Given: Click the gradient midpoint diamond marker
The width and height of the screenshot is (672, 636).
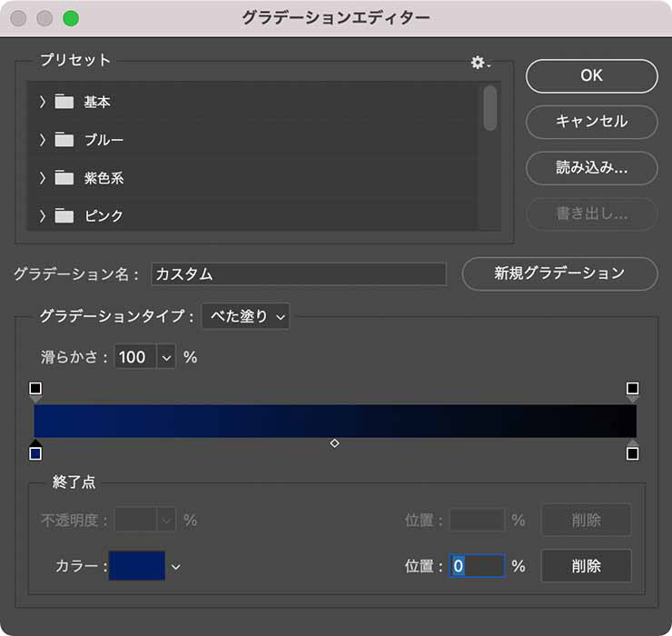Looking at the screenshot, I should [334, 443].
